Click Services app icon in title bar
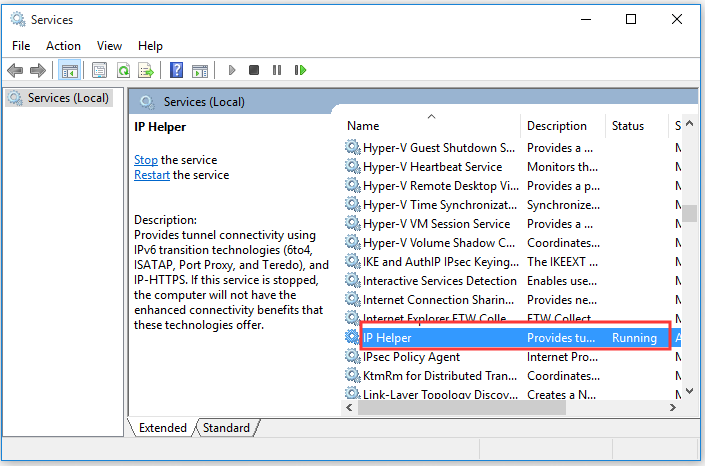The height and width of the screenshot is (466, 705). [x=18, y=19]
